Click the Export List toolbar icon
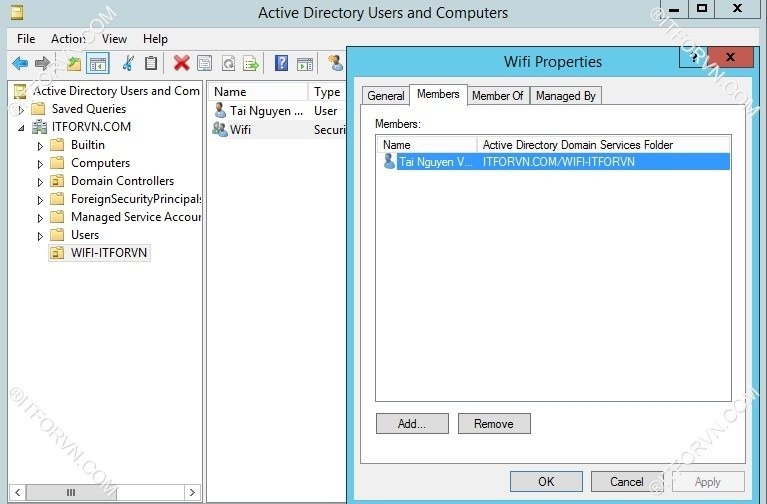 (x=251, y=64)
